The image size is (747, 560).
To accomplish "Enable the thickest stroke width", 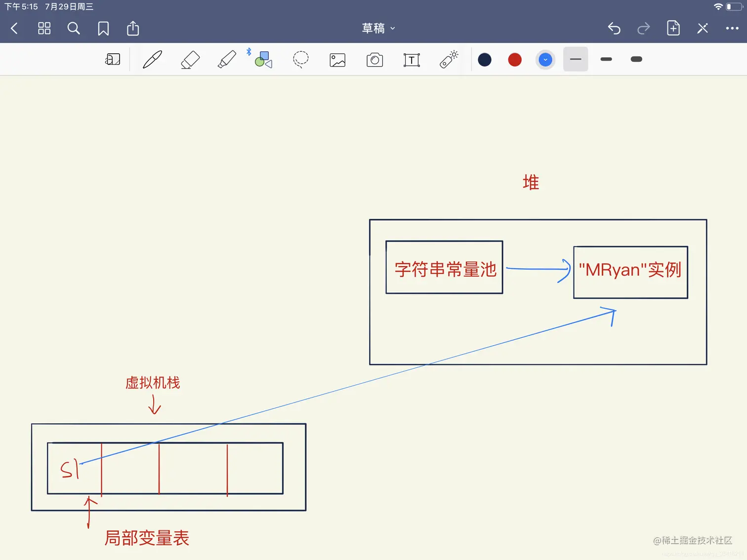I will tap(636, 59).
